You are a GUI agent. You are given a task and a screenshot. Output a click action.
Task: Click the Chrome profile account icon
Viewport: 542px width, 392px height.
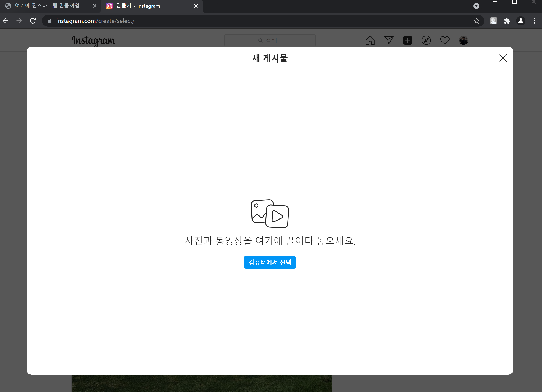[x=521, y=21]
